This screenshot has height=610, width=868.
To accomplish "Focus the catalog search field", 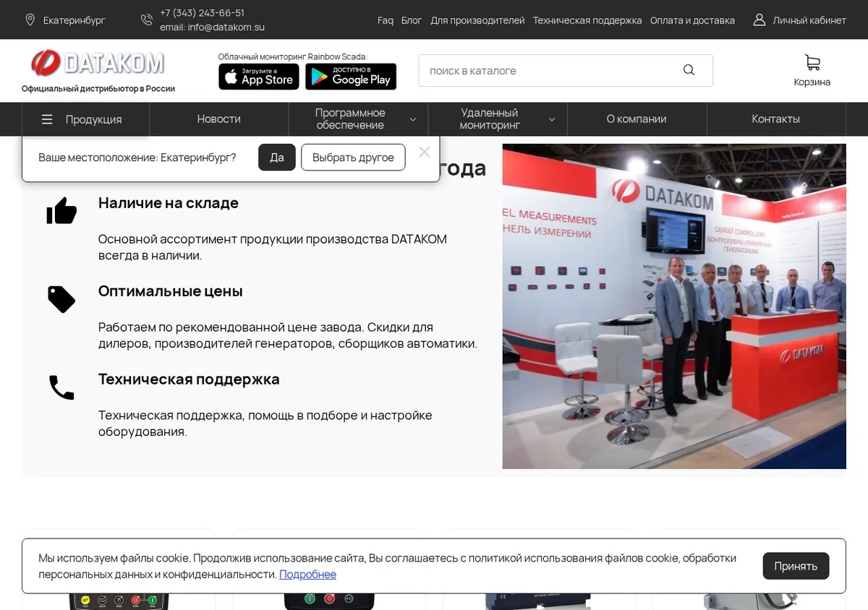I will pos(550,71).
